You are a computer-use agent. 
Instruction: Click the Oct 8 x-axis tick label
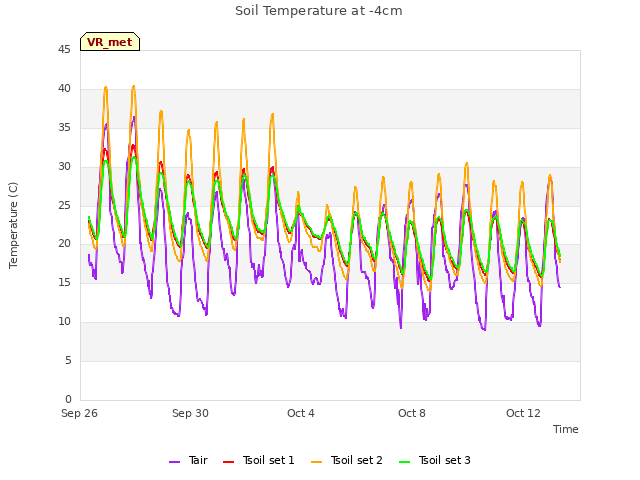(412, 413)
